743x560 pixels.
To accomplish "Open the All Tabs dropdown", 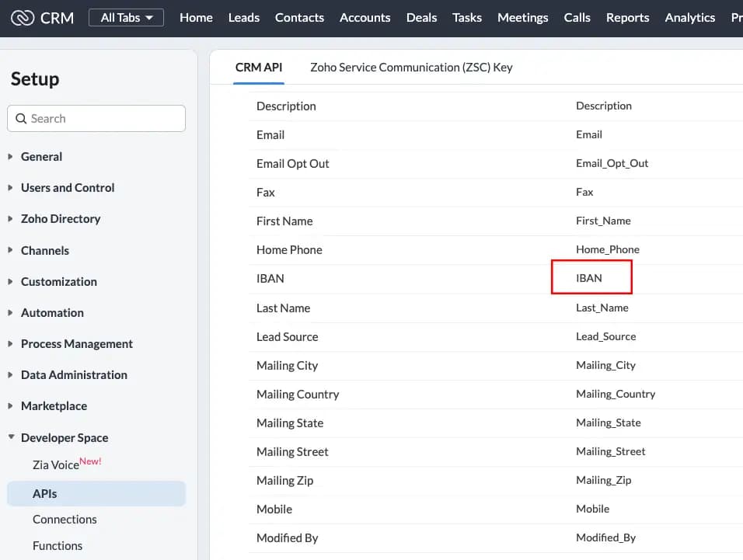I will point(126,18).
